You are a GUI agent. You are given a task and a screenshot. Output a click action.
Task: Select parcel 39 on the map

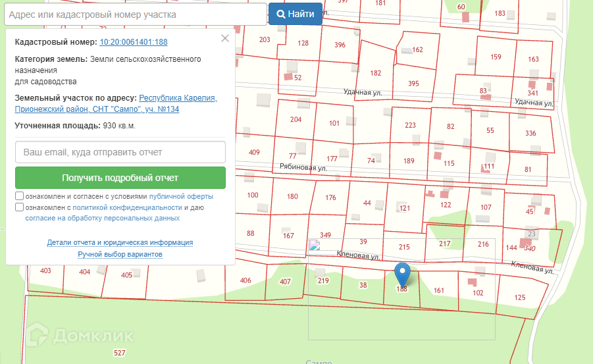pyautogui.click(x=363, y=242)
